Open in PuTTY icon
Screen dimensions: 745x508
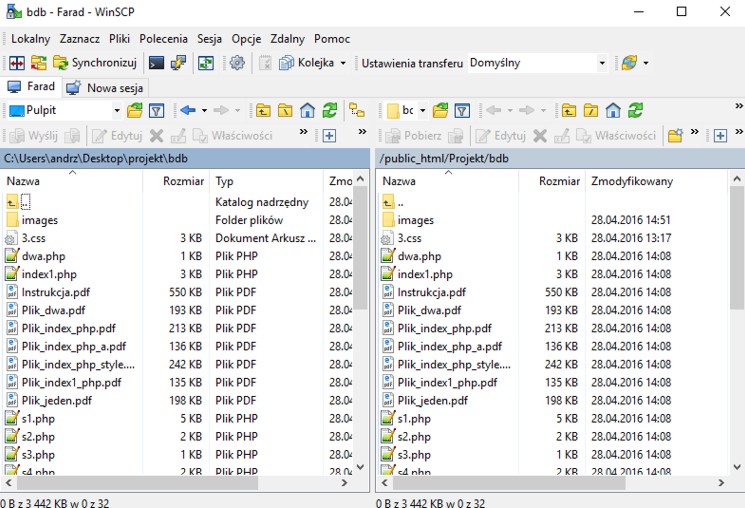pyautogui.click(x=179, y=63)
